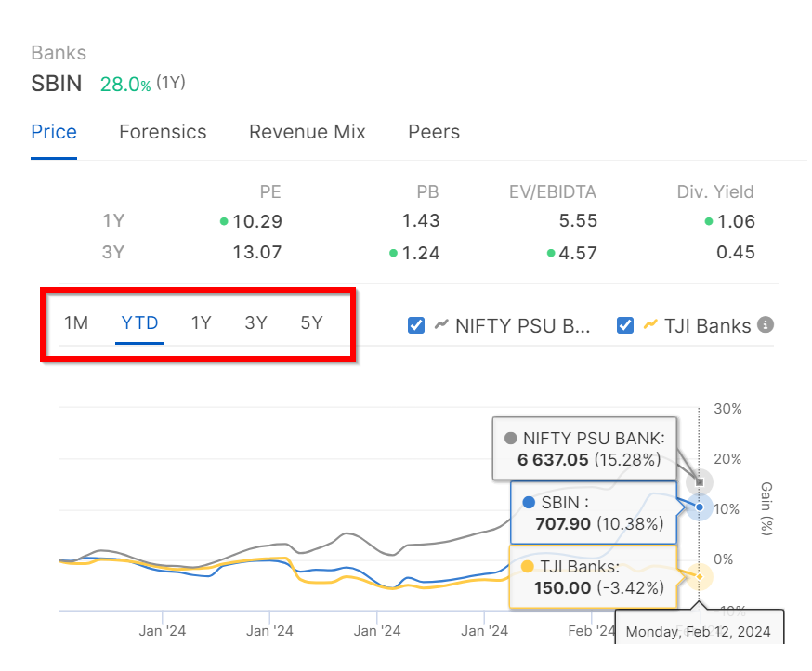The width and height of the screenshot is (812, 671).
Task: Click the TJI Banks chart data point
Action: 700,577
